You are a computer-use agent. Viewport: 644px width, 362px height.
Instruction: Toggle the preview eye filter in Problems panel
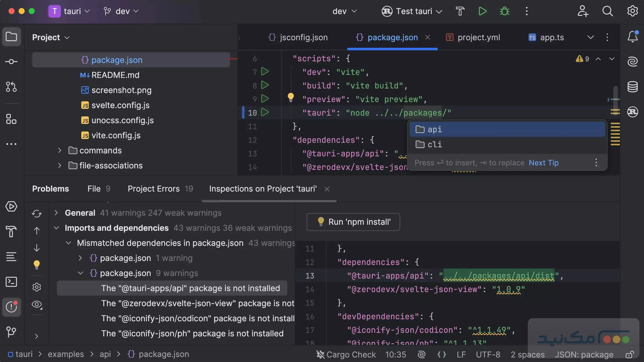click(37, 304)
